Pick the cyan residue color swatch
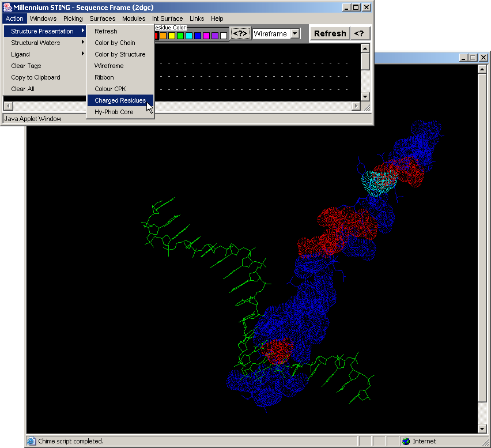 (189, 35)
